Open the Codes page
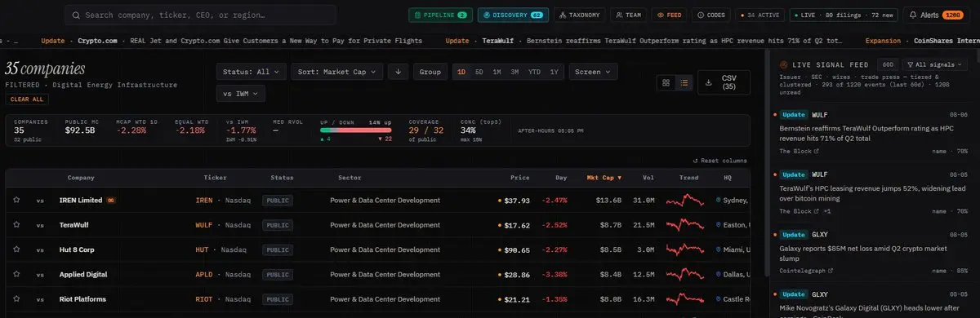This screenshot has width=980, height=318. click(712, 15)
